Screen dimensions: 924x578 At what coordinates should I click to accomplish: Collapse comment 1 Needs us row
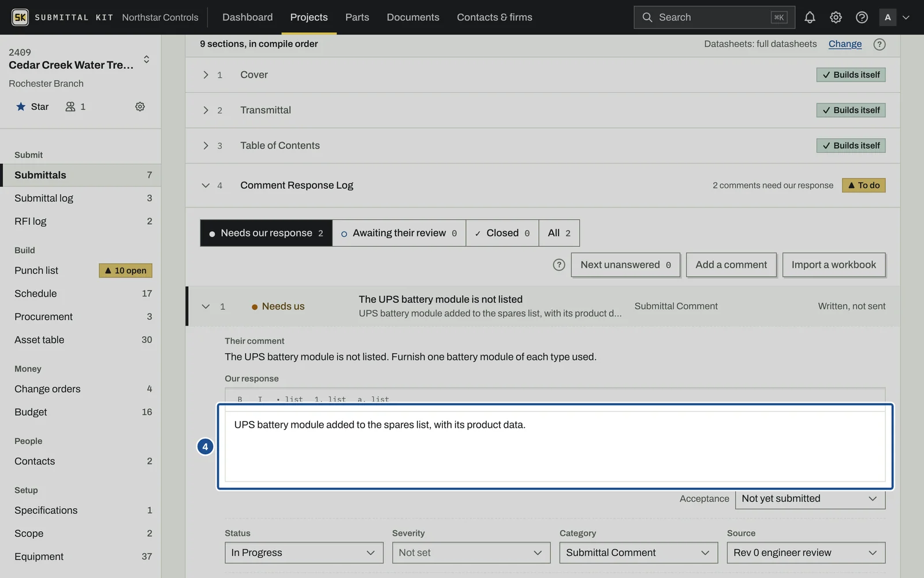[x=206, y=306]
